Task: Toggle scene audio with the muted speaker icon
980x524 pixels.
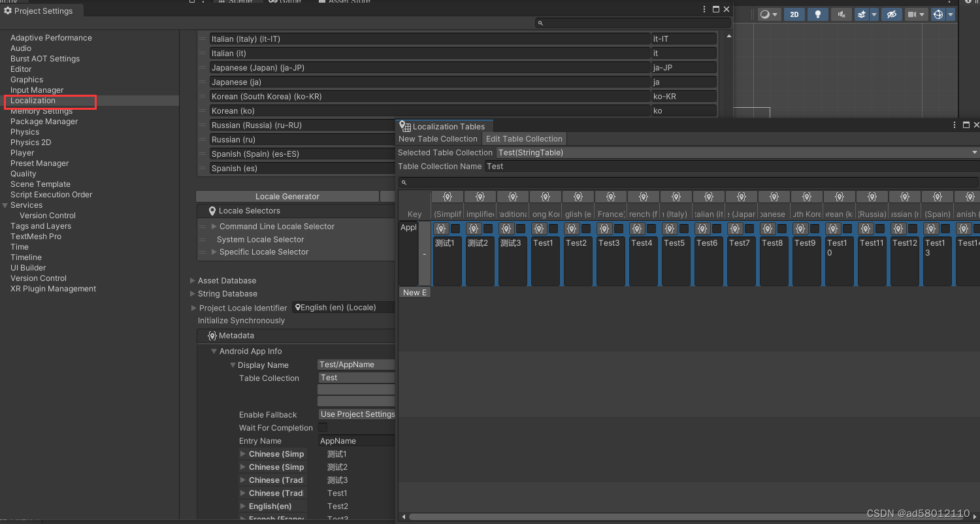Action: pos(841,14)
